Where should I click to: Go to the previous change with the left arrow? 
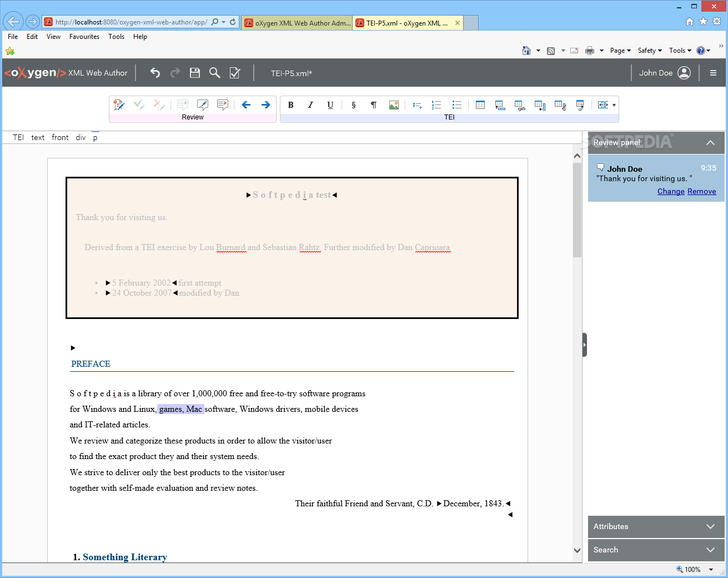coord(246,104)
